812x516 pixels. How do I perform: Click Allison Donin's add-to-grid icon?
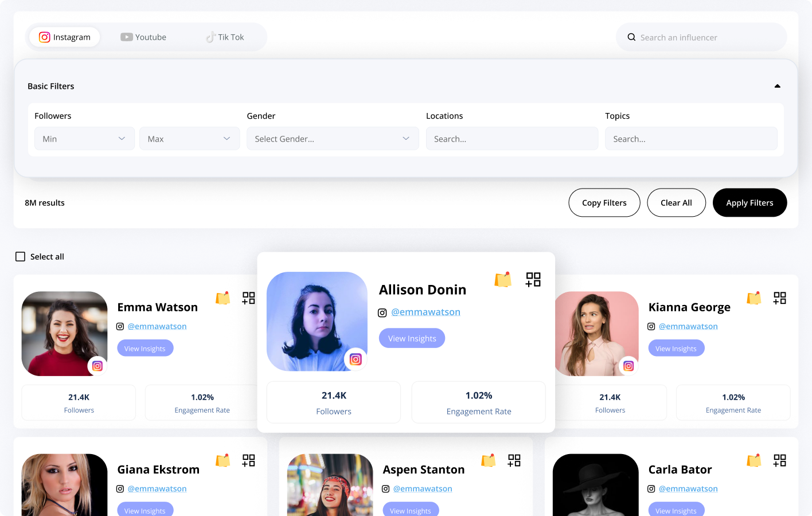point(533,280)
